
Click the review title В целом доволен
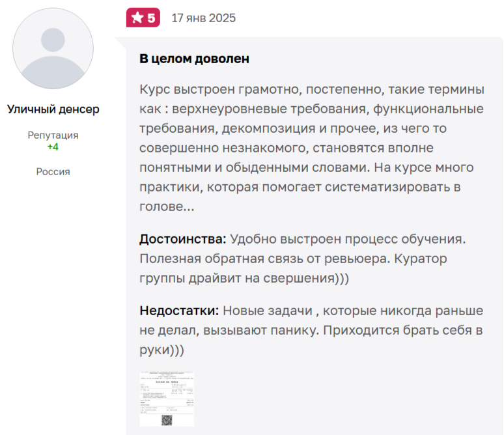coord(194,59)
